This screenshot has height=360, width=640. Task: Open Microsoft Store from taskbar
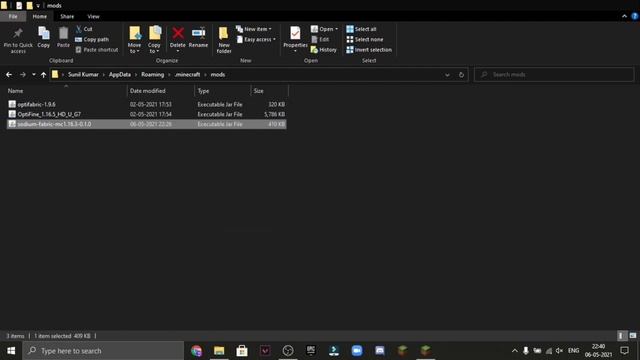tap(242, 351)
